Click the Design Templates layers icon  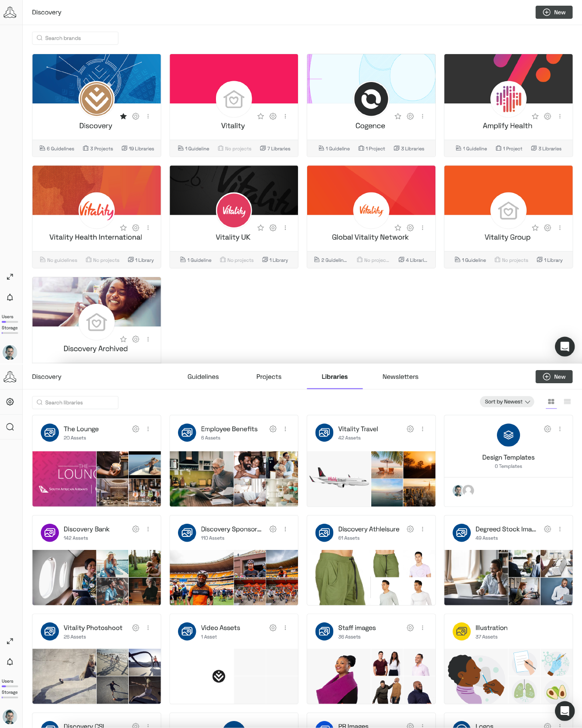(508, 435)
